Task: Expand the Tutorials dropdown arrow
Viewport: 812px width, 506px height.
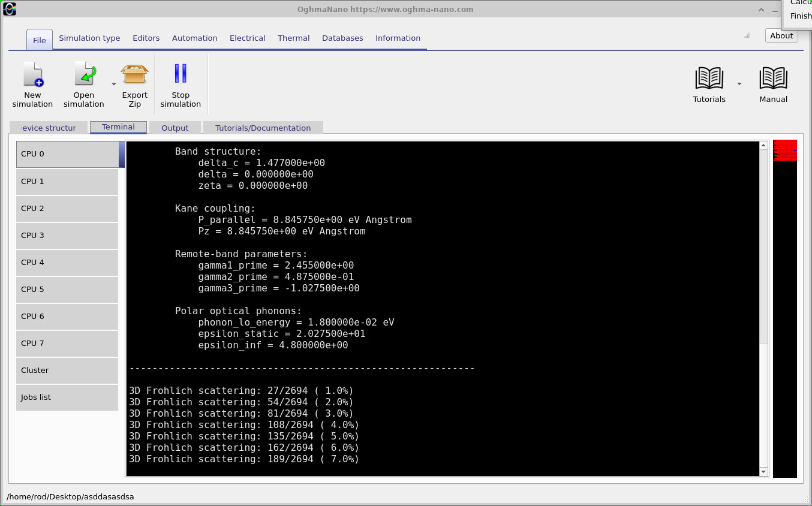Action: point(739,84)
